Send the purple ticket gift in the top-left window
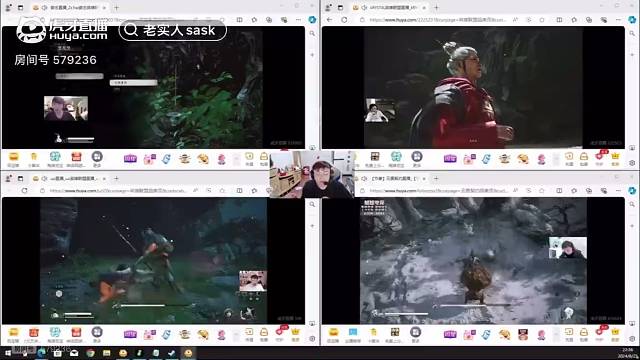Image resolution: width=640 pixels, height=360 pixels. tap(130, 159)
